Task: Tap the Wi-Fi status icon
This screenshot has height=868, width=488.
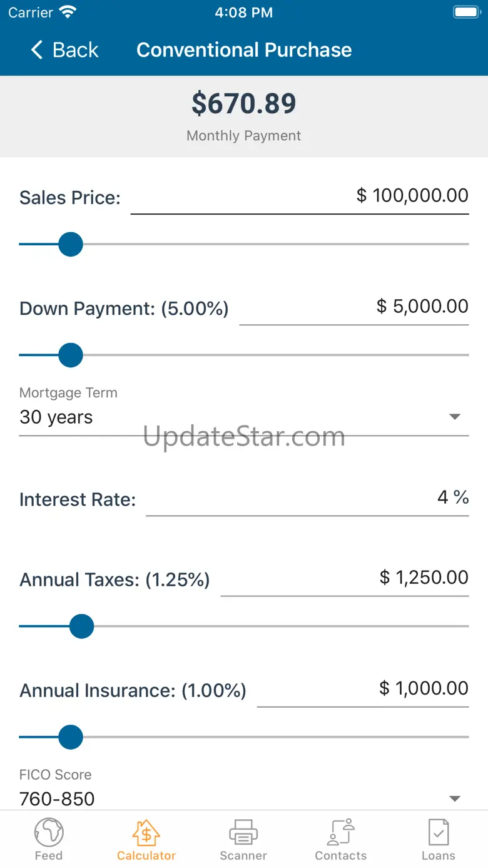Action: coord(67,12)
